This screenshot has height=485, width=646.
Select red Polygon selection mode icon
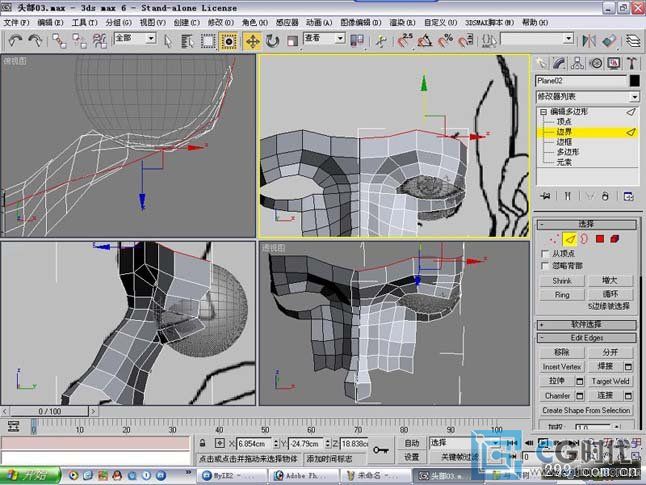point(599,239)
